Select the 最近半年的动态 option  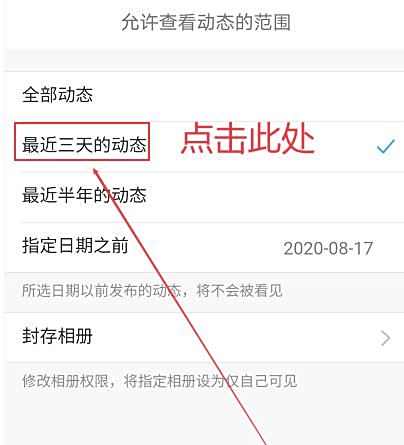click(x=204, y=197)
